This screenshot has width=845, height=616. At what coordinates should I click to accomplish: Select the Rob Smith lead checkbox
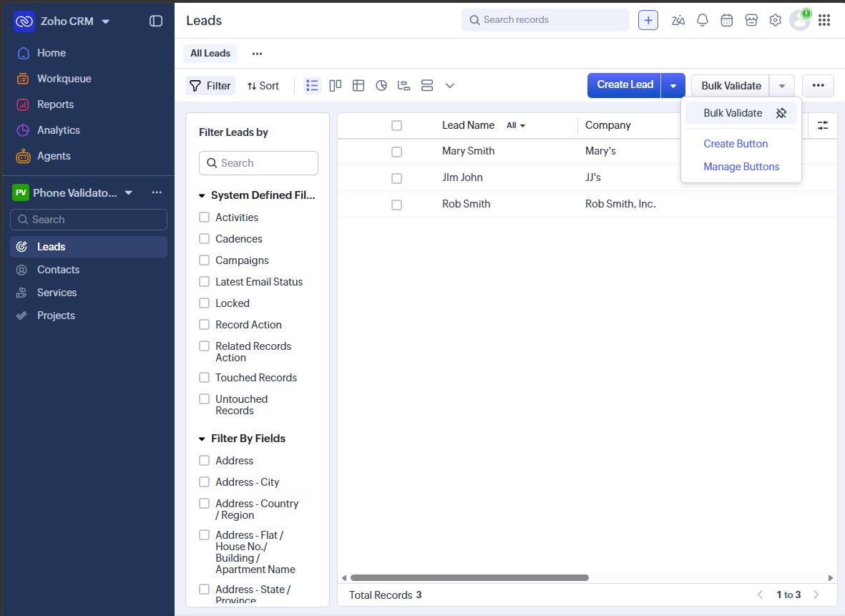[396, 205]
